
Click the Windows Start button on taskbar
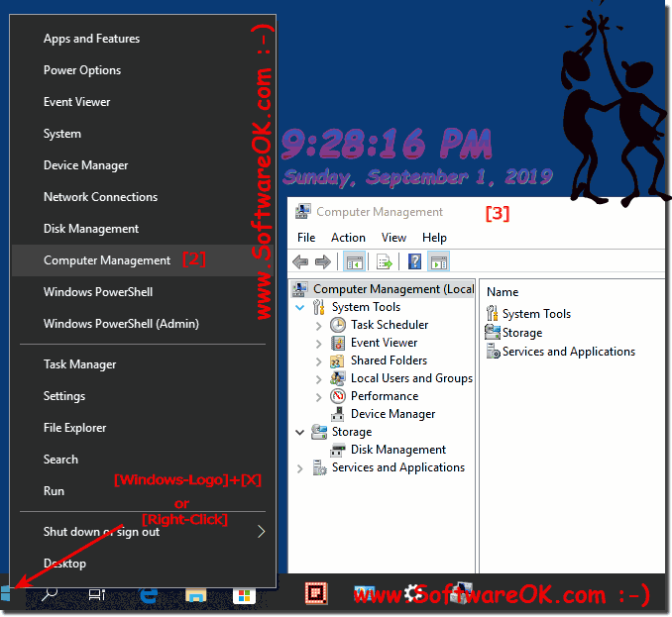point(6,594)
